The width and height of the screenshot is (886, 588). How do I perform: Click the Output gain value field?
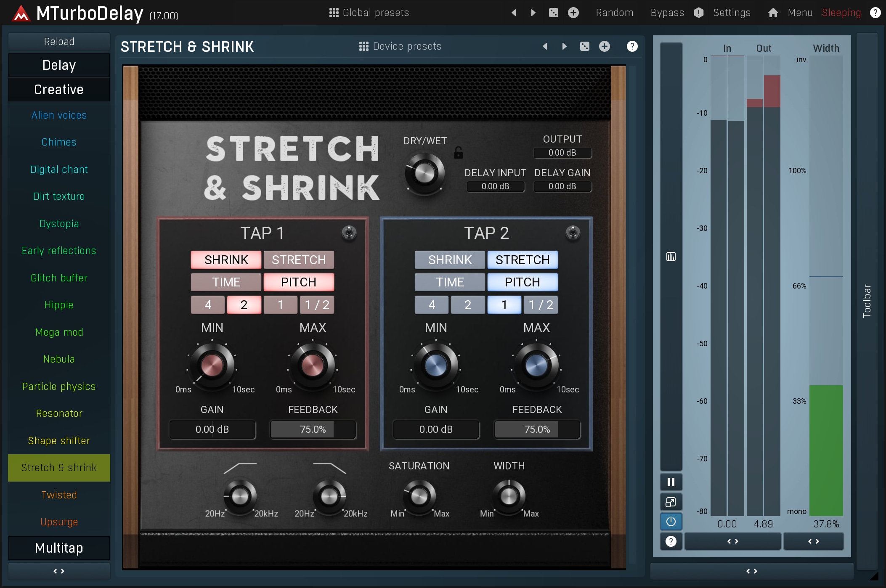tap(562, 153)
